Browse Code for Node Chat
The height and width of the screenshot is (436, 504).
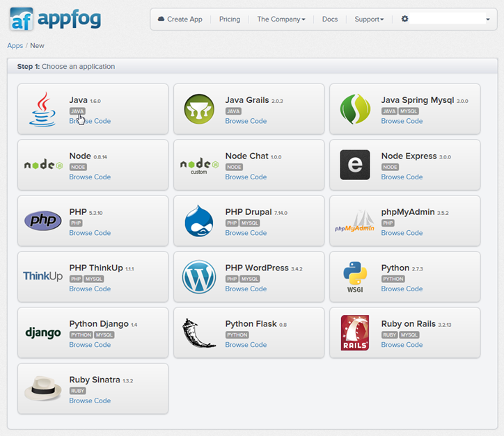coord(246,177)
